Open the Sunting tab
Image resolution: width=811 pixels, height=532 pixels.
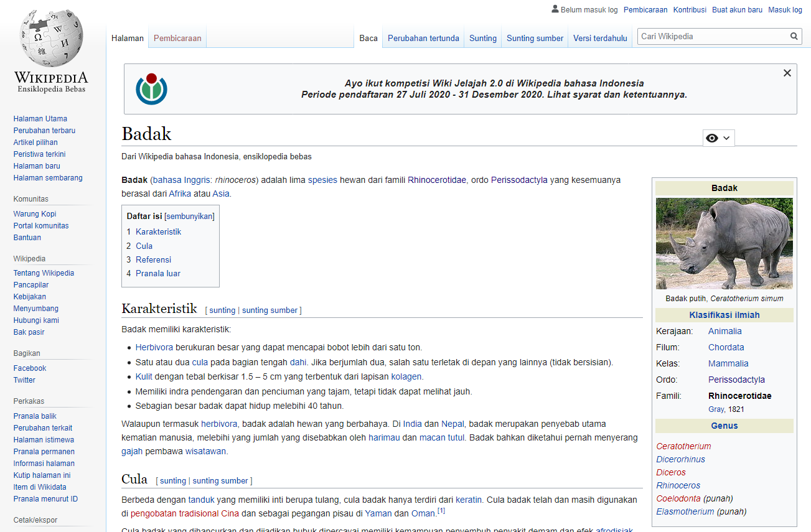pyautogui.click(x=483, y=39)
